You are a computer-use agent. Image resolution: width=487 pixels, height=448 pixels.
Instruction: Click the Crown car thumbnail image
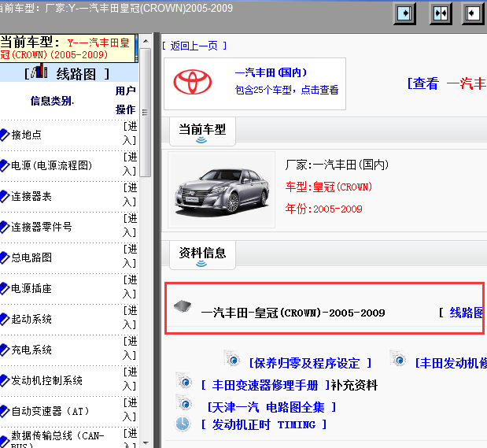(221, 190)
